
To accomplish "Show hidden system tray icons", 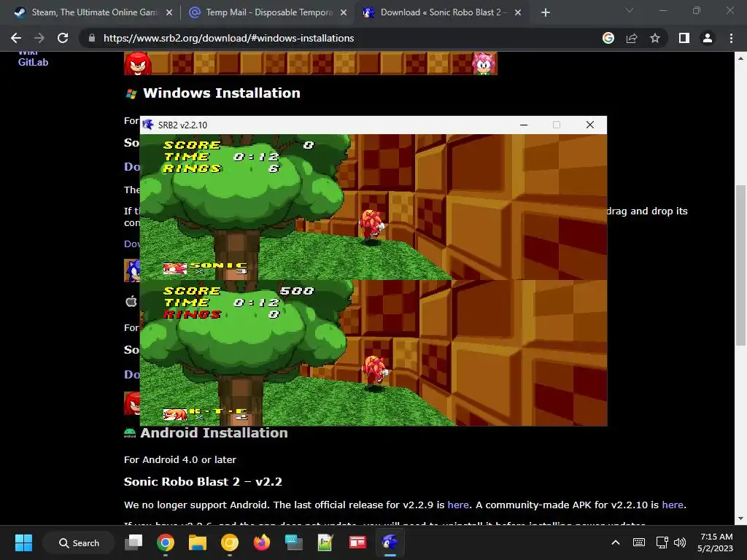I will (616, 542).
